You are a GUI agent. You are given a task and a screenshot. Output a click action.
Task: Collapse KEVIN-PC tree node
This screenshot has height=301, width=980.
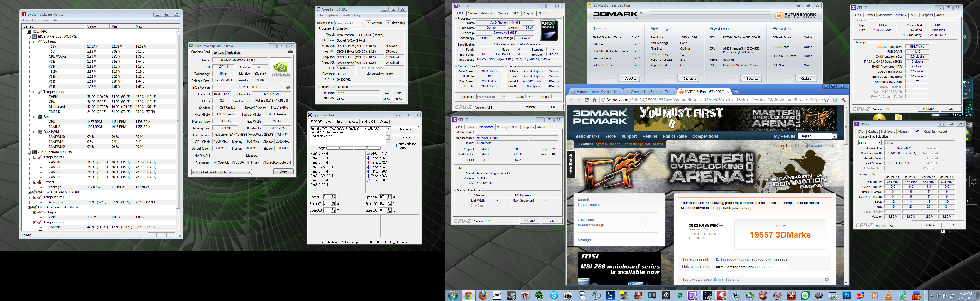tap(25, 31)
